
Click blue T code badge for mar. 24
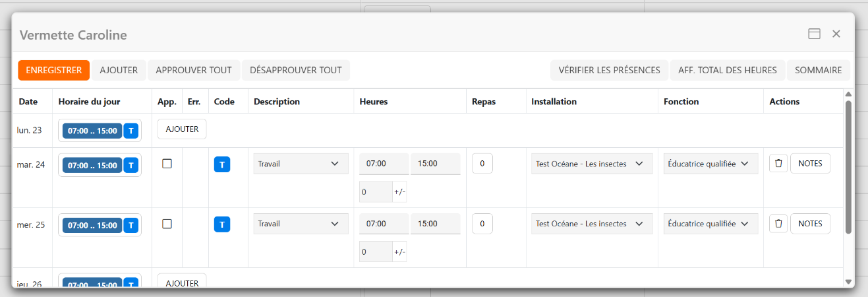(x=222, y=164)
